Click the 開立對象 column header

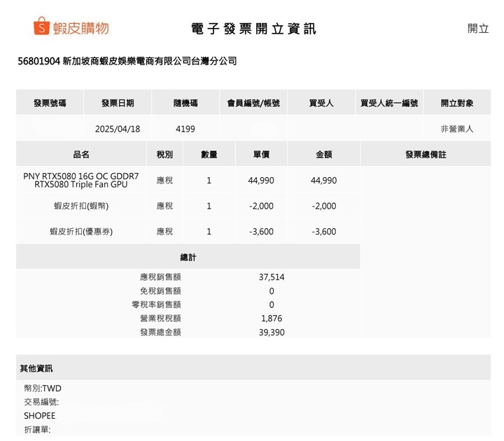tap(456, 103)
